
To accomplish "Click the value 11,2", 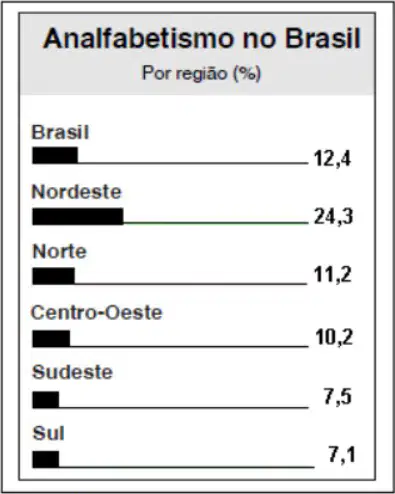I will click(333, 275).
